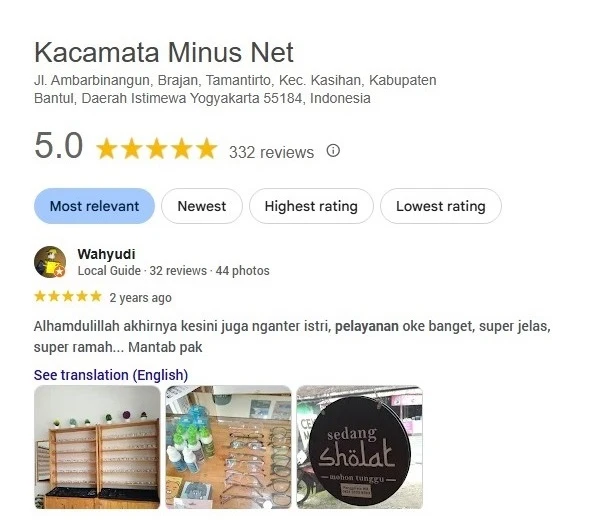Click the 332 reviews count
This screenshot has width=600, height=523.
tap(271, 152)
